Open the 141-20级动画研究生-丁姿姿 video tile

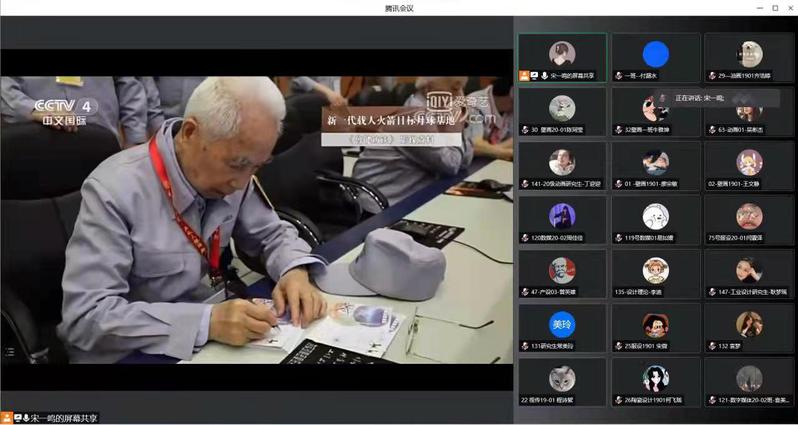pyautogui.click(x=562, y=165)
